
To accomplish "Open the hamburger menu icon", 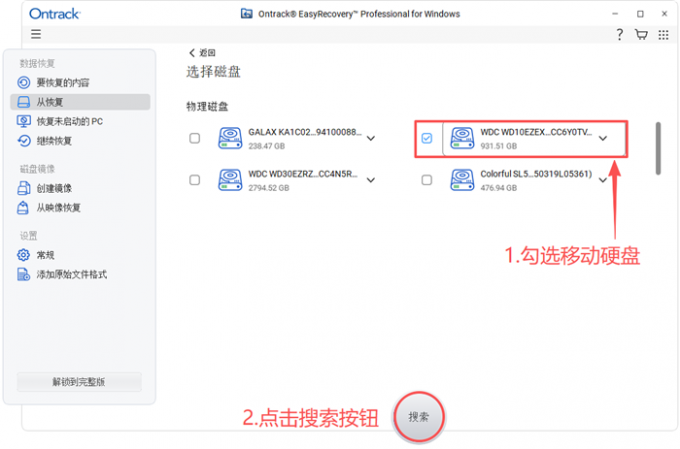I will 36,34.
